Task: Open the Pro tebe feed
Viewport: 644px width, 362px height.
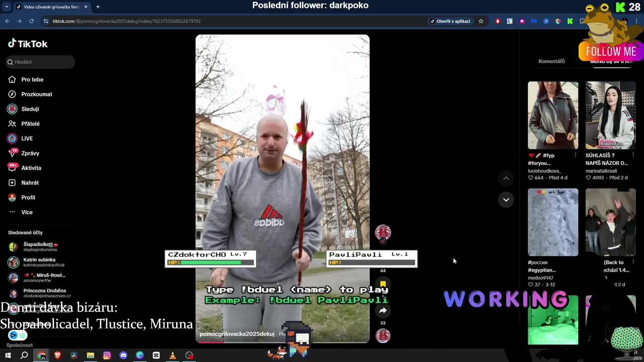Action: point(32,79)
